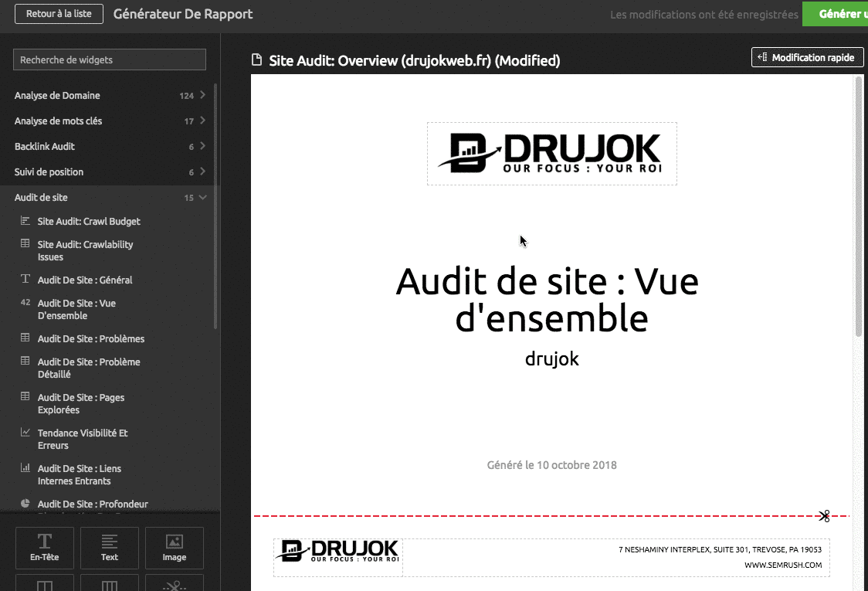Select the DRUJOK cover logo image
This screenshot has width=868, height=591.
pyautogui.click(x=552, y=154)
